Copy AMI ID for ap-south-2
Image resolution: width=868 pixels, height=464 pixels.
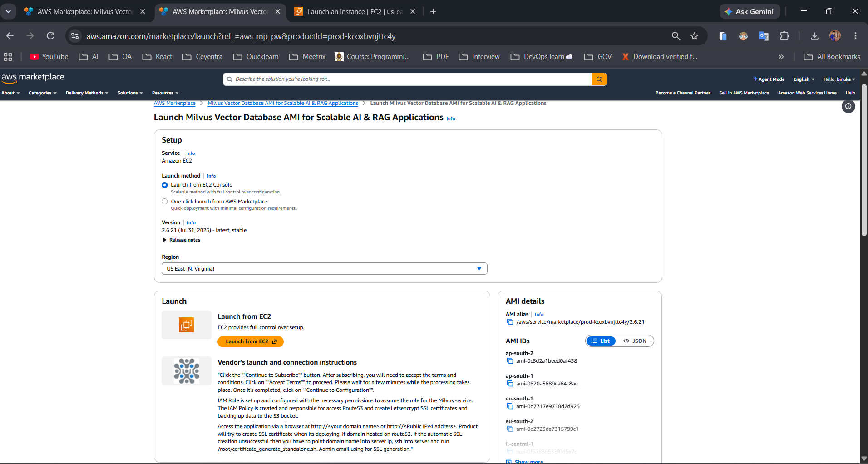click(510, 361)
